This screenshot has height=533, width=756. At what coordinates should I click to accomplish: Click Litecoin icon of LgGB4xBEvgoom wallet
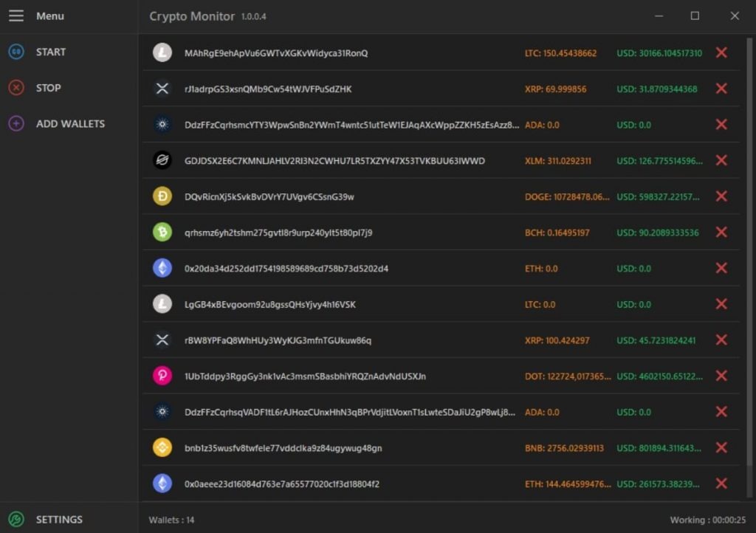point(162,304)
